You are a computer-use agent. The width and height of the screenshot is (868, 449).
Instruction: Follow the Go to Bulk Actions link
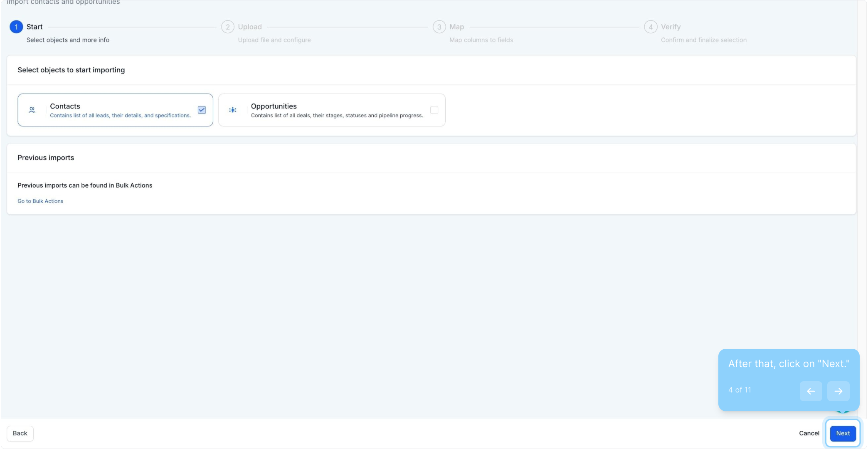(40, 201)
